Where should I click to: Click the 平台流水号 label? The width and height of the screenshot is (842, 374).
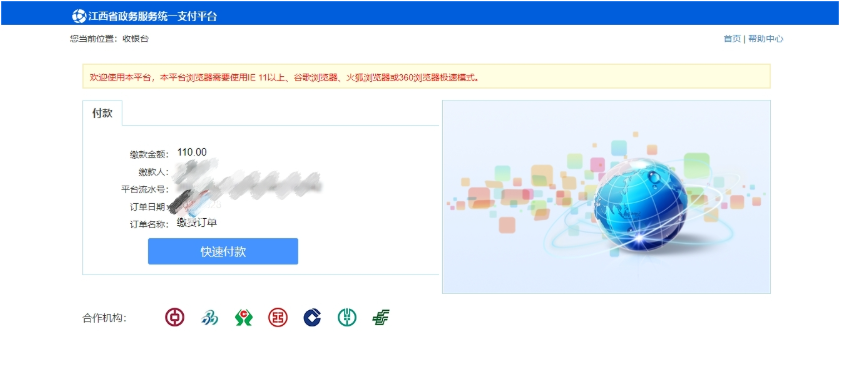coord(145,190)
